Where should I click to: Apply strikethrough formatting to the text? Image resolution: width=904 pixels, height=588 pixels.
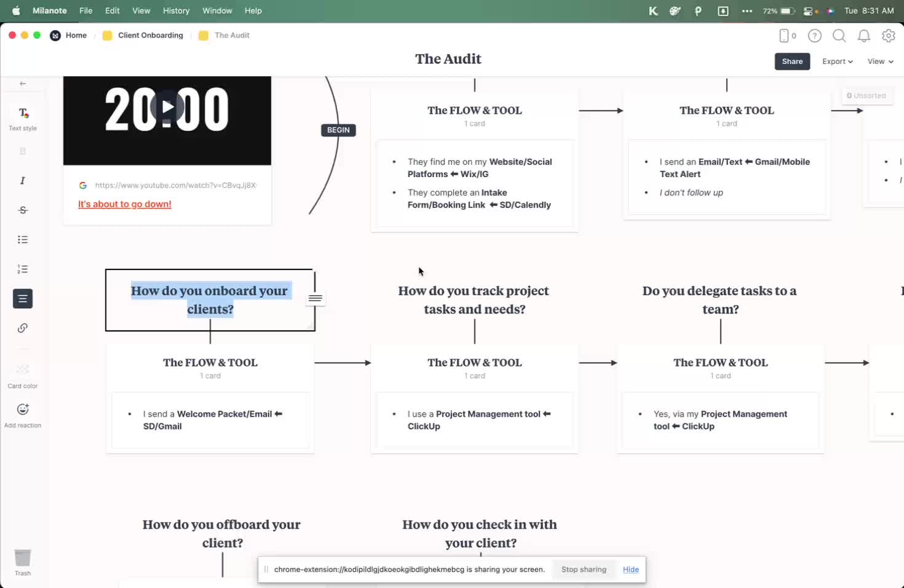23,210
